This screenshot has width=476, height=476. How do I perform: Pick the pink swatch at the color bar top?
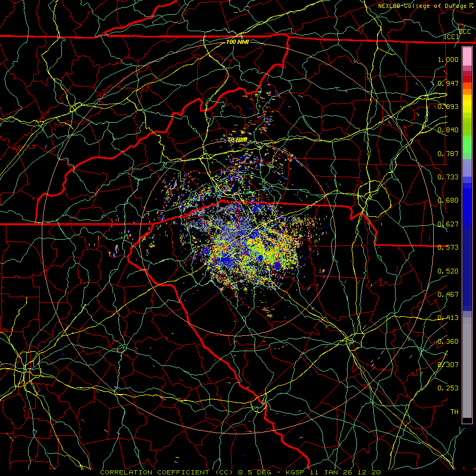(x=467, y=57)
